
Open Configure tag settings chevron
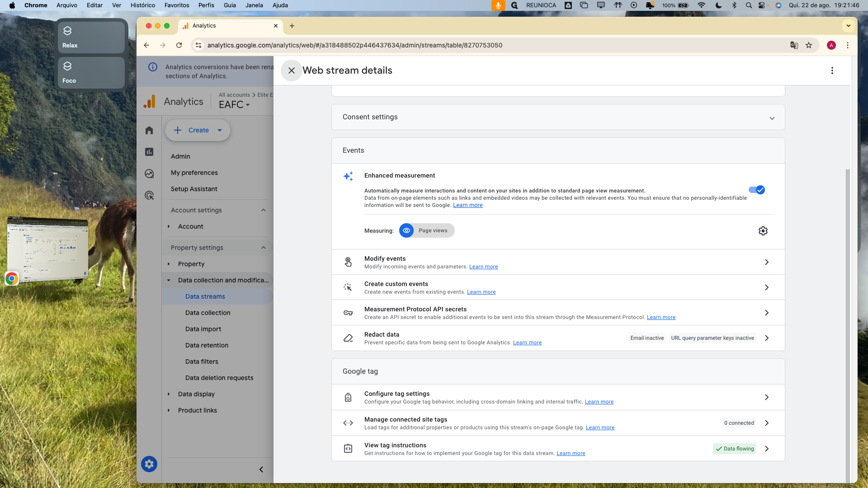(x=767, y=397)
